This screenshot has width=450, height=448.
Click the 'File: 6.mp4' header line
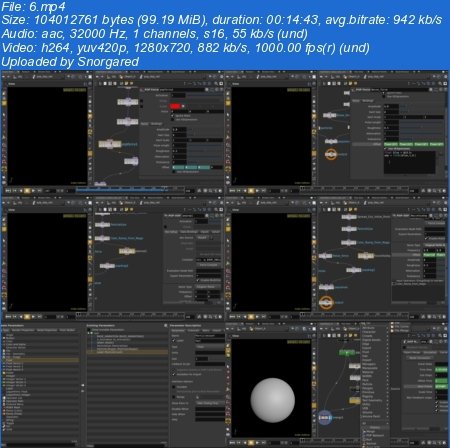[x=33, y=6]
